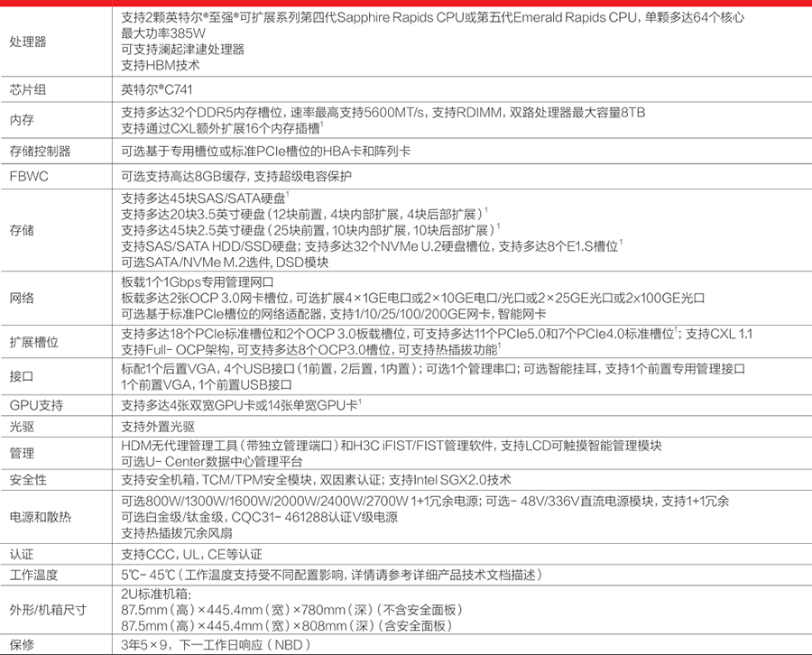Image resolution: width=812 pixels, height=655 pixels.
Task: Select the 支持外置光驱 value
Action: point(158,427)
